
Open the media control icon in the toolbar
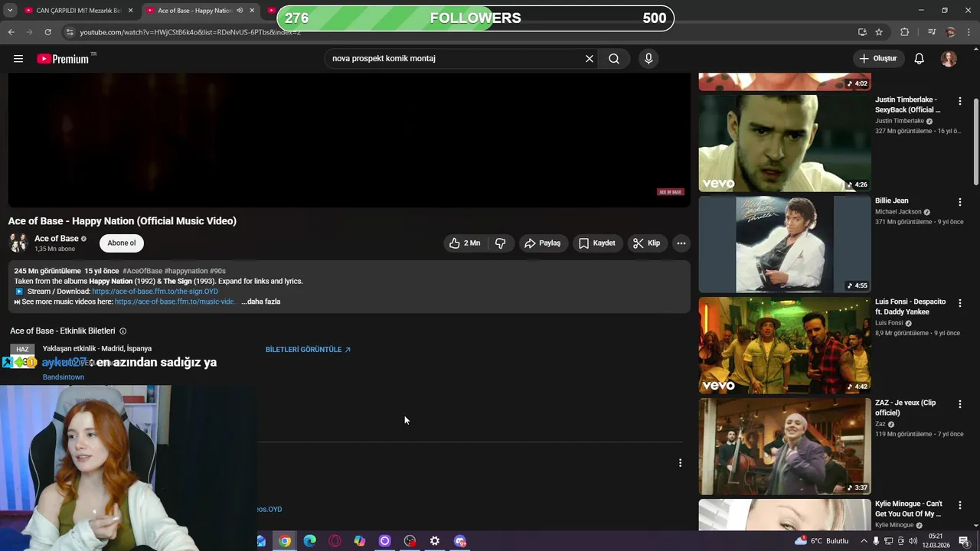931,32
